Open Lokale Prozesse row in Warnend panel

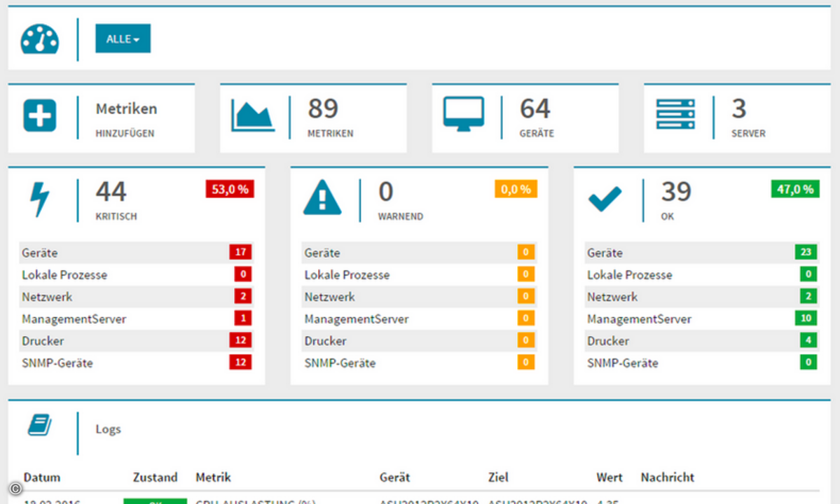tap(419, 274)
